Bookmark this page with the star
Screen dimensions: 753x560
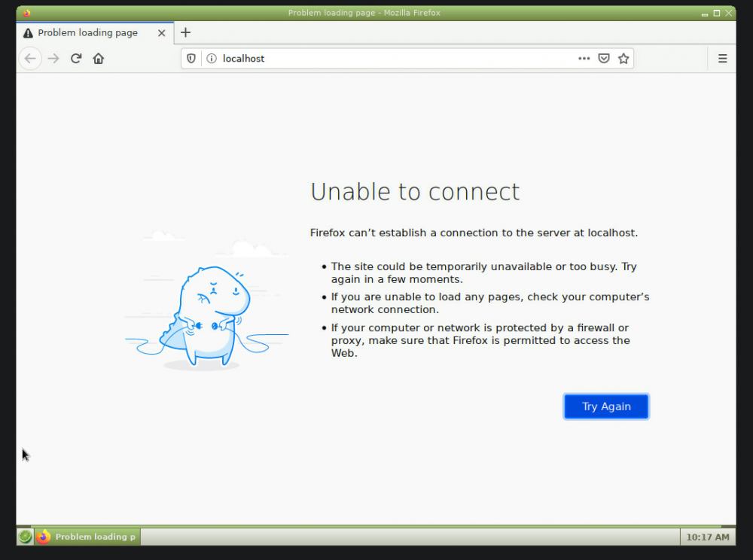[623, 59]
